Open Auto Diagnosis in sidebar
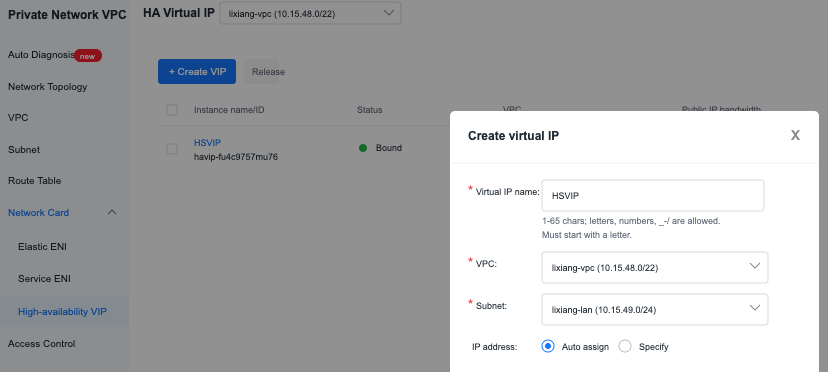828x372 pixels. point(41,55)
